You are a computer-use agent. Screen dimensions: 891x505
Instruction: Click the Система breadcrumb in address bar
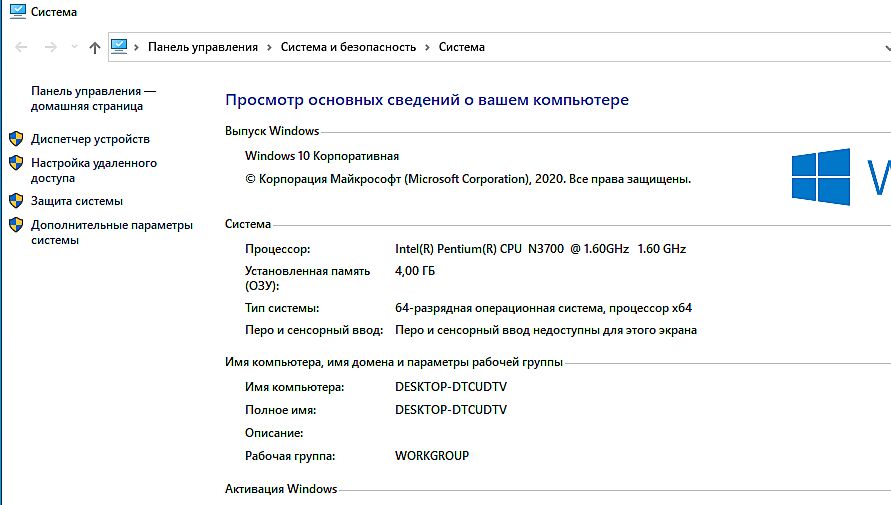coord(461,47)
